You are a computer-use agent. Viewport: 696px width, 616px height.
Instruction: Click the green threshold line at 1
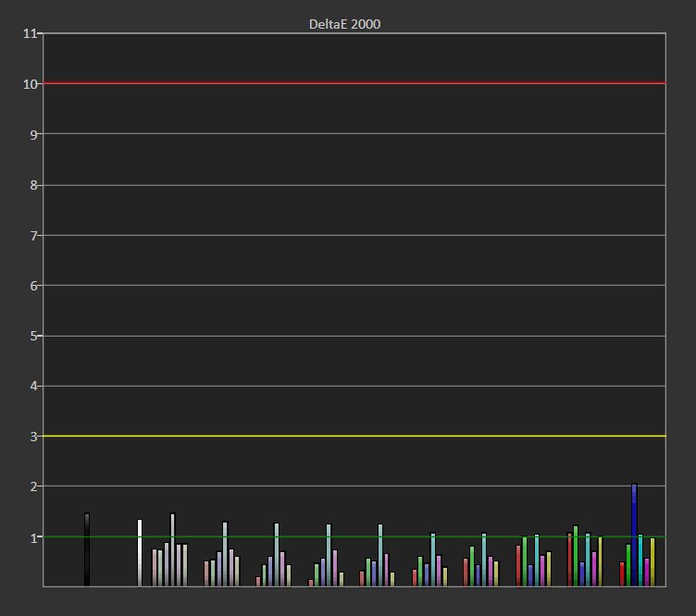click(354, 537)
